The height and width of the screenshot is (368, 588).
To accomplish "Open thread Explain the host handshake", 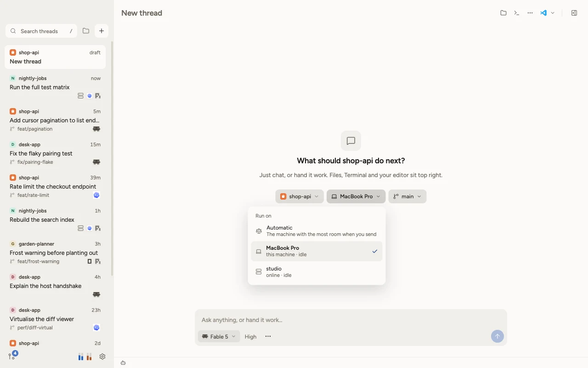I will 55,286.
